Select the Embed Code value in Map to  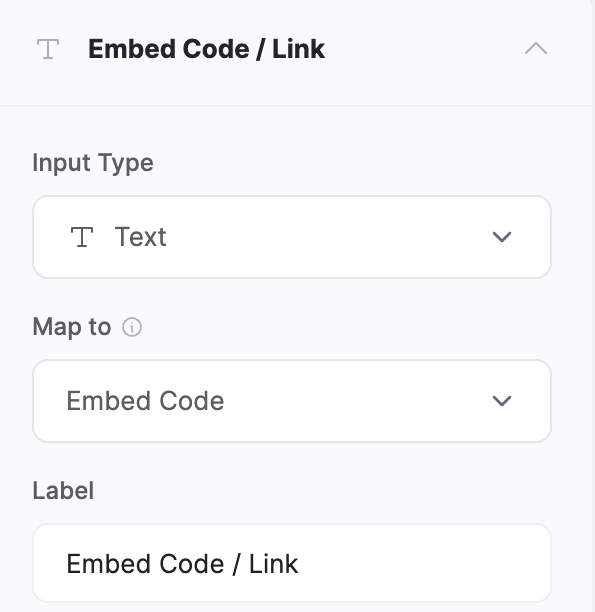(145, 401)
